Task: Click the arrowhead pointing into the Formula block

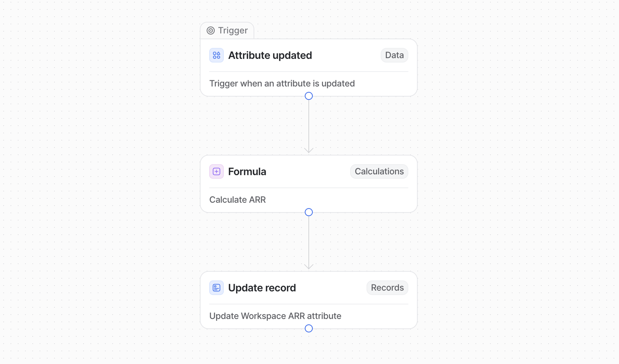Action: point(309,150)
